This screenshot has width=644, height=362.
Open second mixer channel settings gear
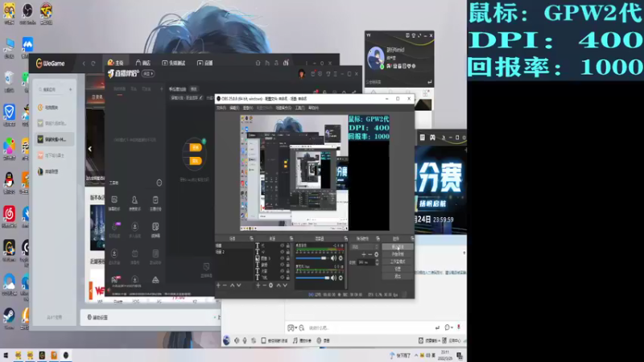[x=341, y=278]
